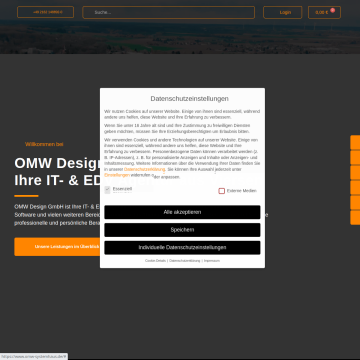
Task: Click the phone number button in header
Action: [x=45, y=12]
